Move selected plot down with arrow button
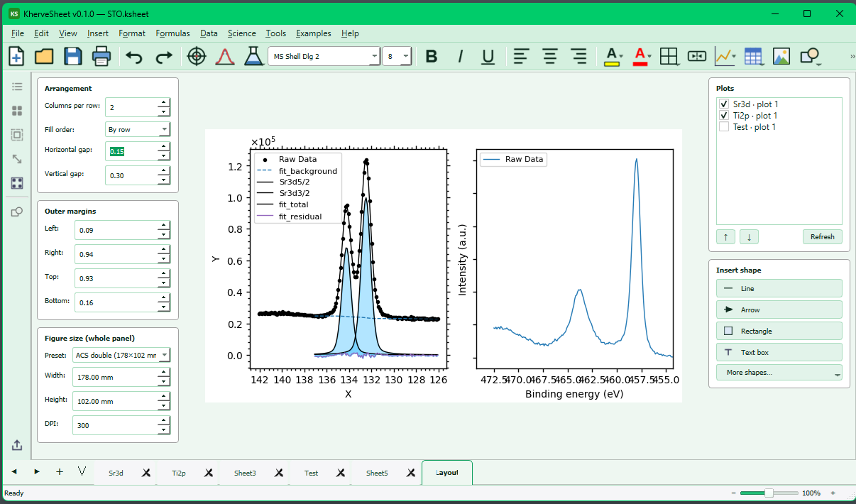Screen dimensions: 856x504 [749, 236]
